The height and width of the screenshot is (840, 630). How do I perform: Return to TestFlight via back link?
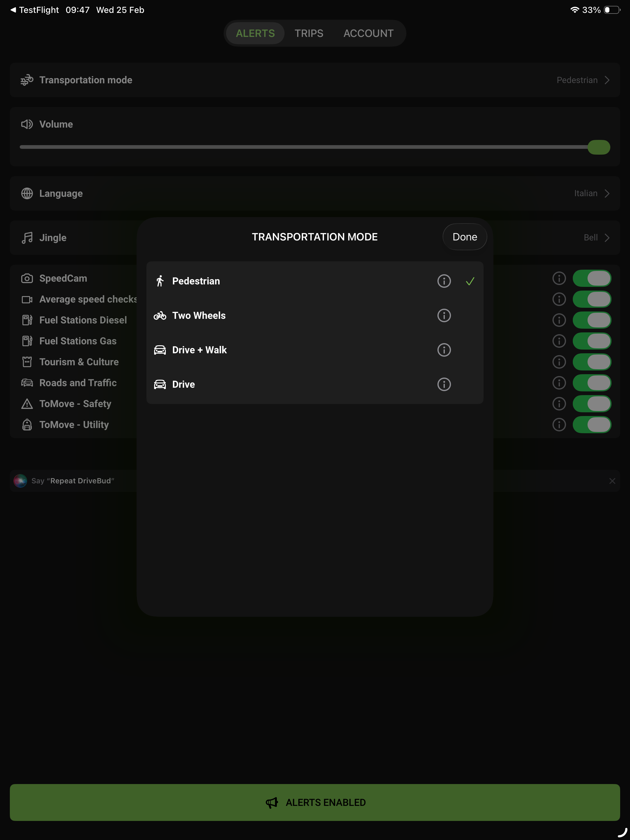34,10
